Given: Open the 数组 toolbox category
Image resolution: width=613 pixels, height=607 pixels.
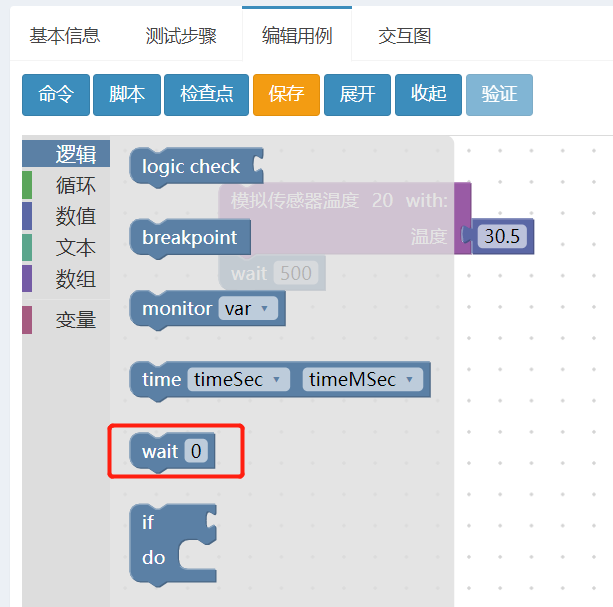Looking at the screenshot, I should coord(66,279).
